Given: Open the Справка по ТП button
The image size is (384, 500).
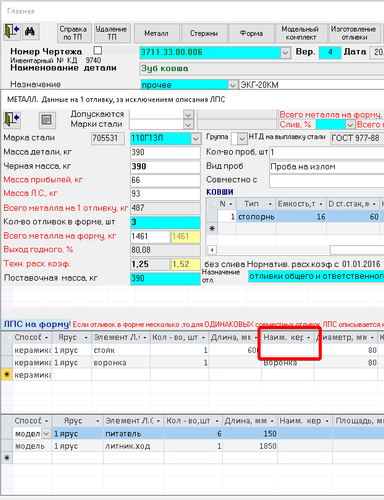Looking at the screenshot, I should coord(73,33).
